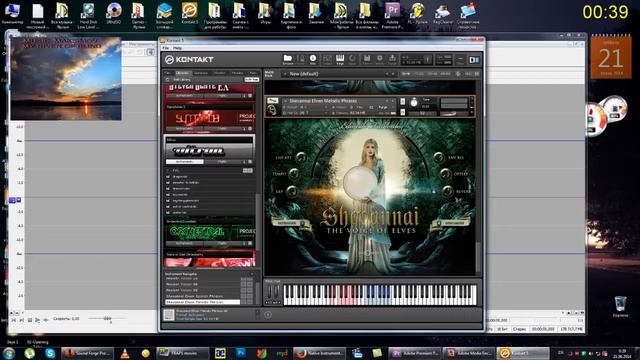
Task: Switch to Firefox Native Instruments taskbar item
Action: click(320, 353)
